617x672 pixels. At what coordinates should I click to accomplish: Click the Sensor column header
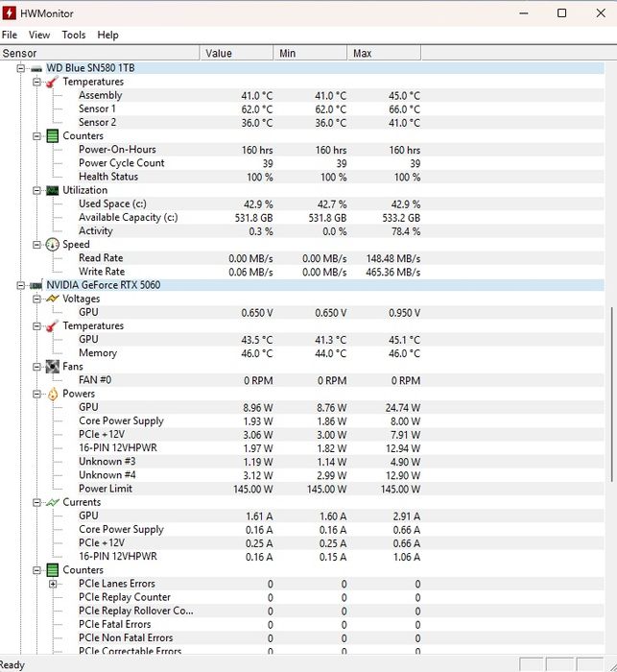tap(100, 53)
